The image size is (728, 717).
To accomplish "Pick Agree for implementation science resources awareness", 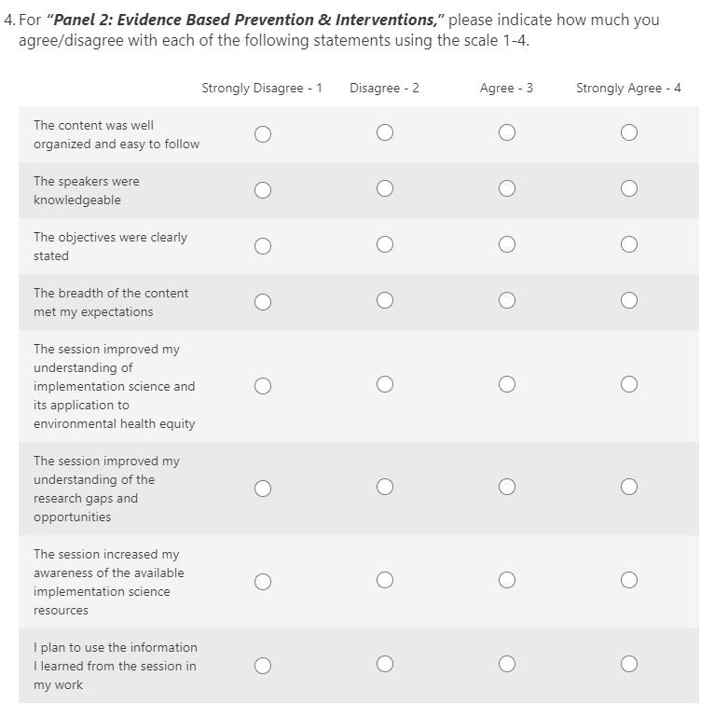I will tap(507, 581).
